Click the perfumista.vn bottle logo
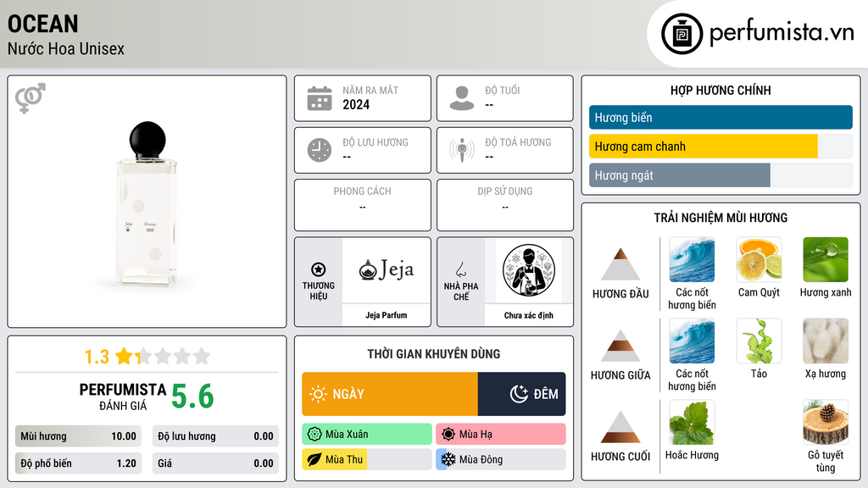Screen dimensions: 868x488 coord(682,34)
